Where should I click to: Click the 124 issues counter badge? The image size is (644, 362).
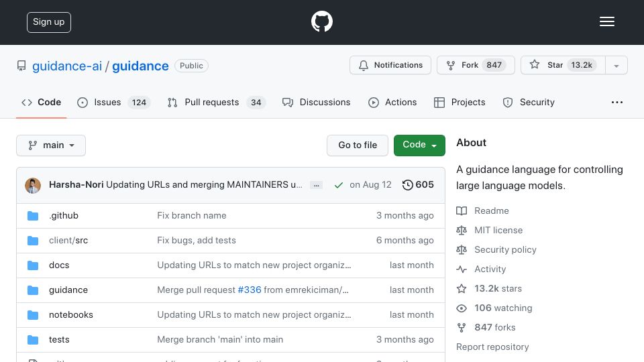click(x=139, y=102)
